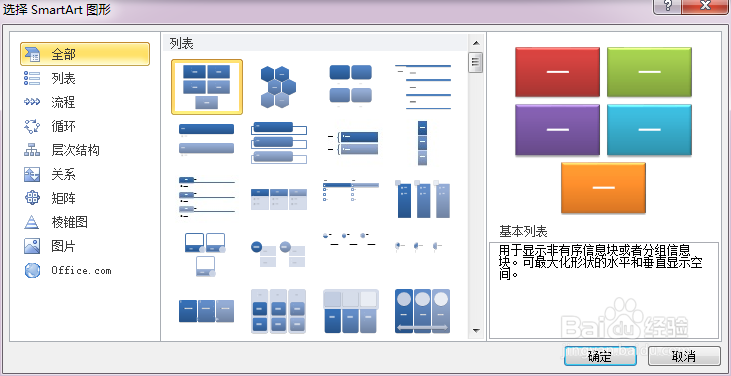Switch to the 循环 category

click(63, 126)
